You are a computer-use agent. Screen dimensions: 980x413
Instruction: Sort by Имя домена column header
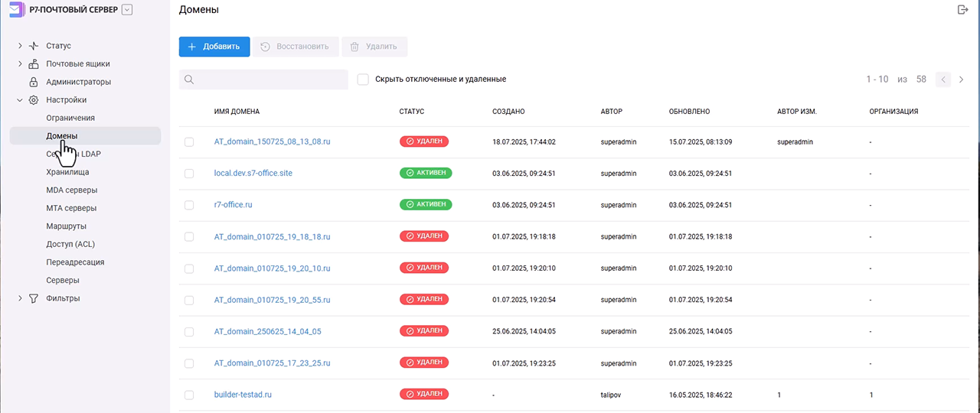(237, 112)
